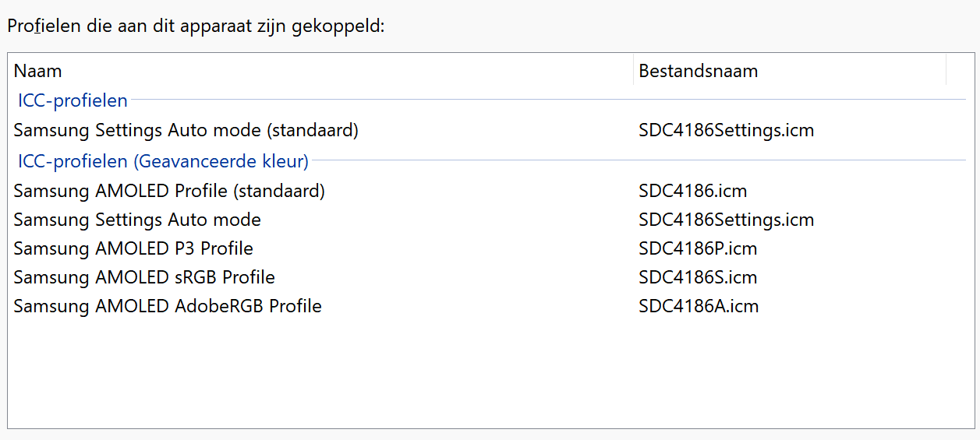Click file name SDC4186S.icm
Viewport: 980px width, 440px height.
click(x=698, y=277)
